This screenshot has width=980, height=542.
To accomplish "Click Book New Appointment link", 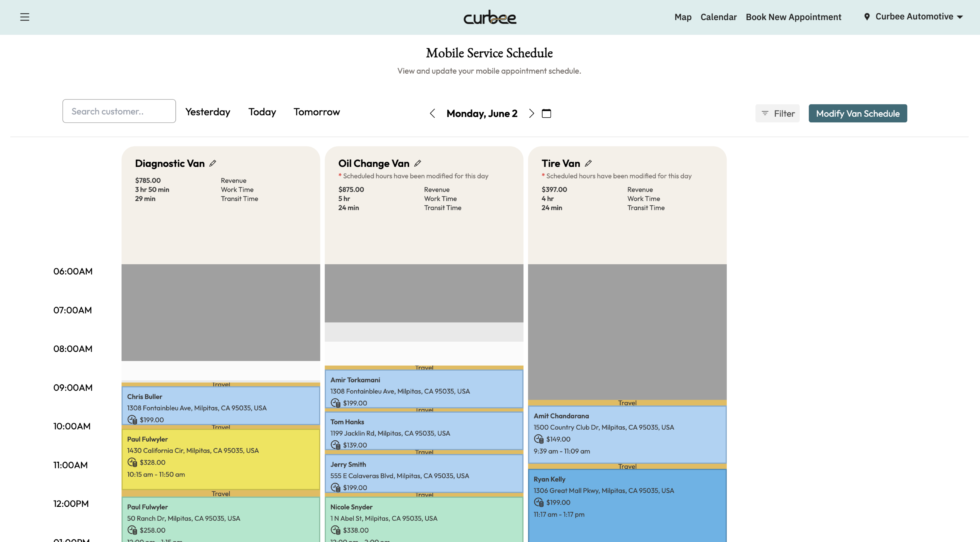I will (x=793, y=17).
